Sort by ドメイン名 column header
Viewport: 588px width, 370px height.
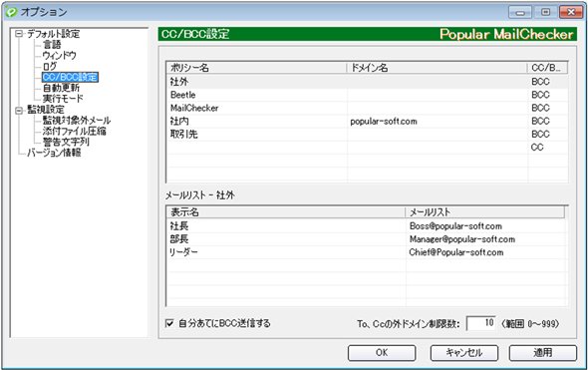(437, 68)
